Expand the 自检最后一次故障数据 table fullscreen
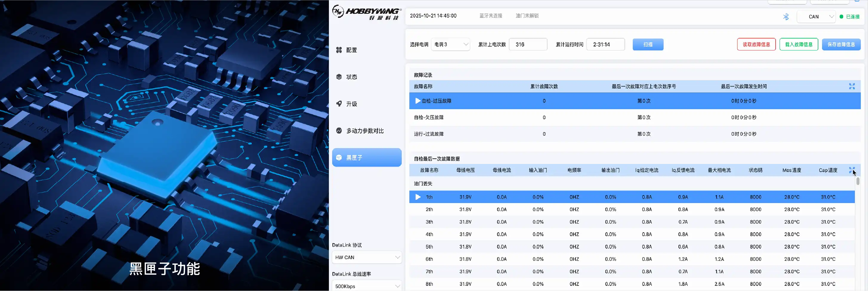The height and width of the screenshot is (291, 868). coord(852,170)
